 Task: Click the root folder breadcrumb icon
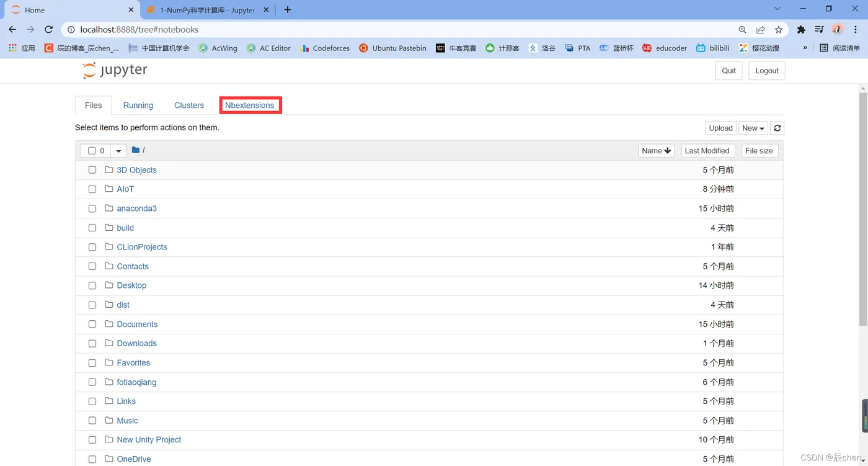[136, 150]
